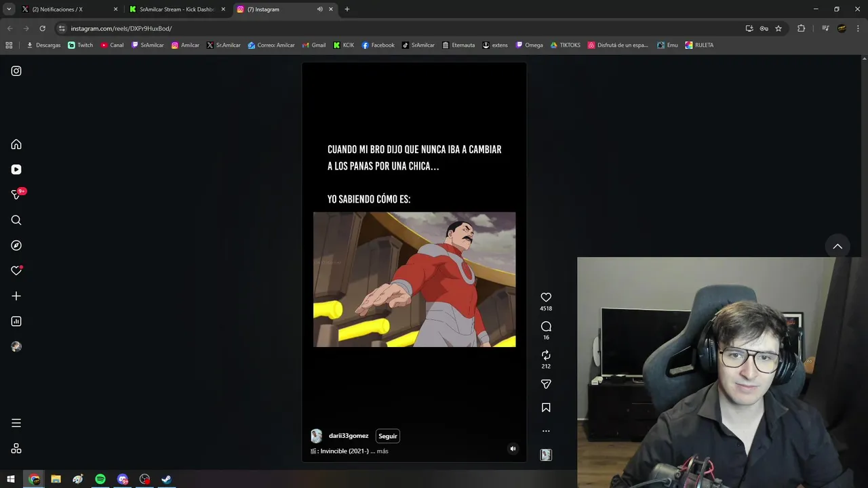Open a new browser tab
This screenshot has width=868, height=488.
click(x=347, y=9)
